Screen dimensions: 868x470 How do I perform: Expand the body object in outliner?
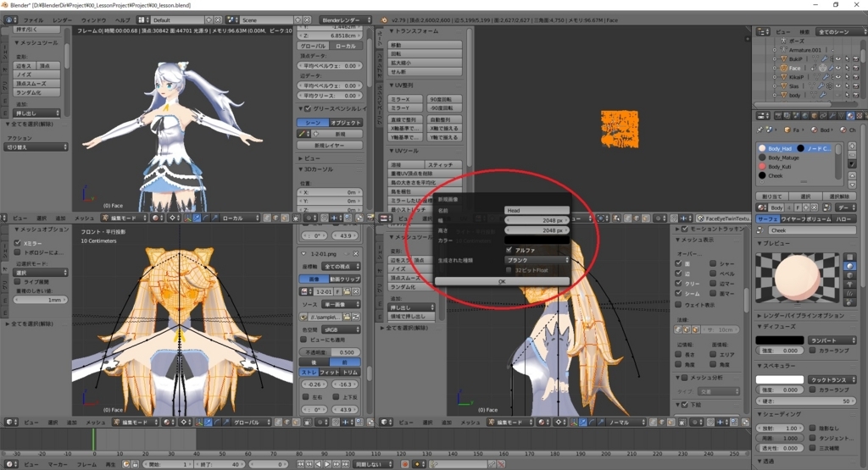pyautogui.click(x=775, y=95)
